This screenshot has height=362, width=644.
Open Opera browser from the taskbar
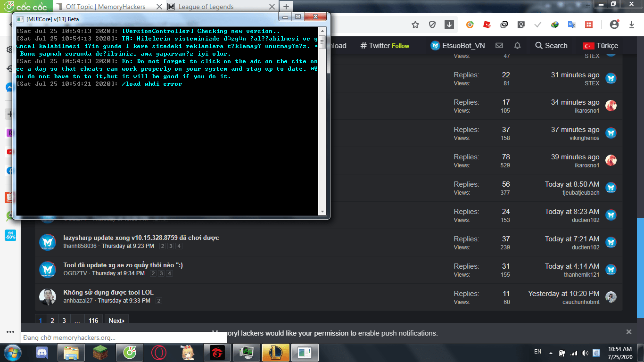[x=159, y=353]
